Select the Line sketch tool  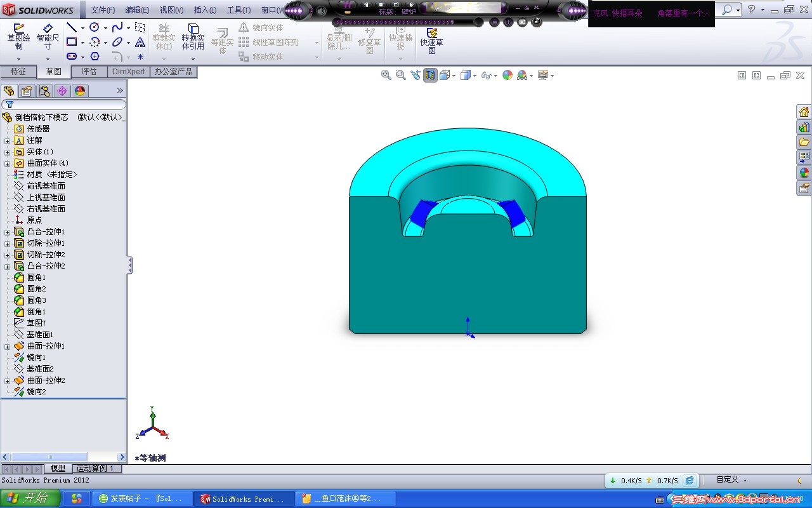tap(72, 28)
